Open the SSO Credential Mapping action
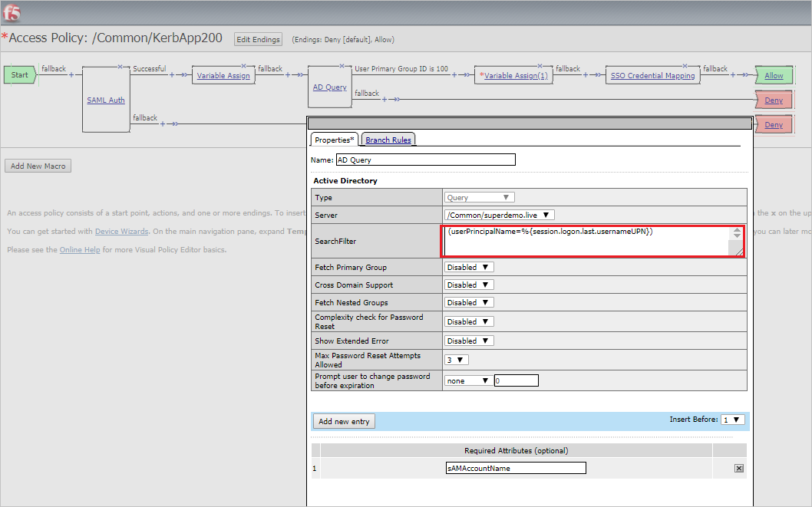This screenshot has width=812, height=507. (x=652, y=75)
